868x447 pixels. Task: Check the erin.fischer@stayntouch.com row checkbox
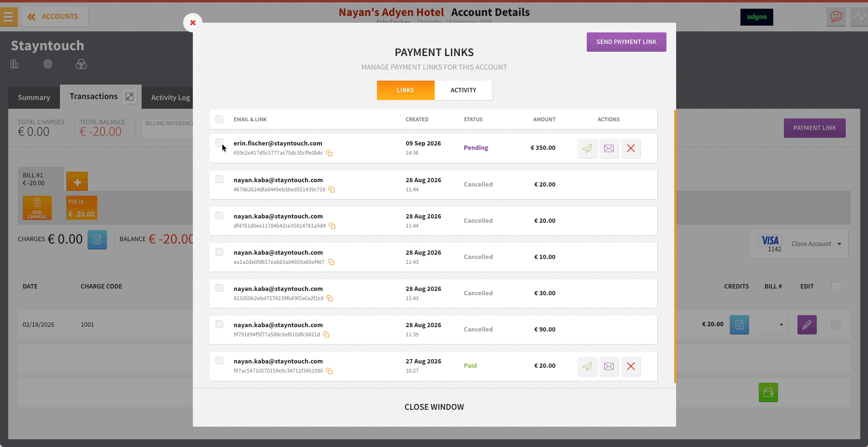coord(219,143)
